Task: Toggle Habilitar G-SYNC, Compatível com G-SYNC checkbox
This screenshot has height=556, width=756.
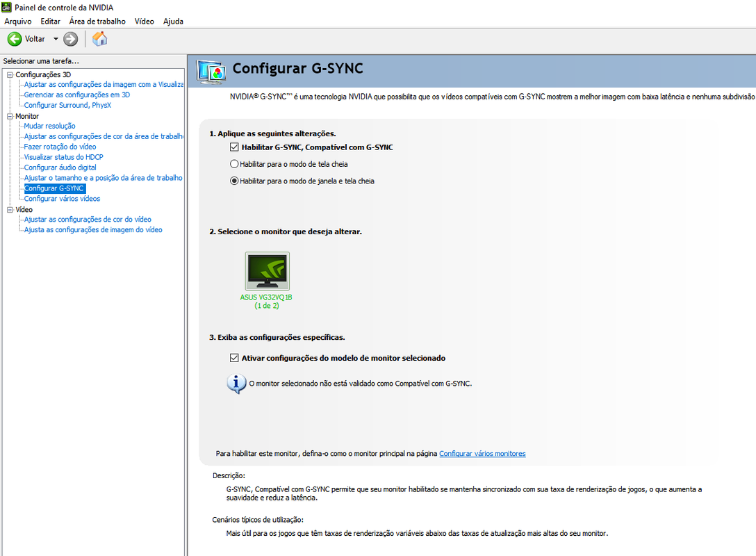Action: coord(234,147)
